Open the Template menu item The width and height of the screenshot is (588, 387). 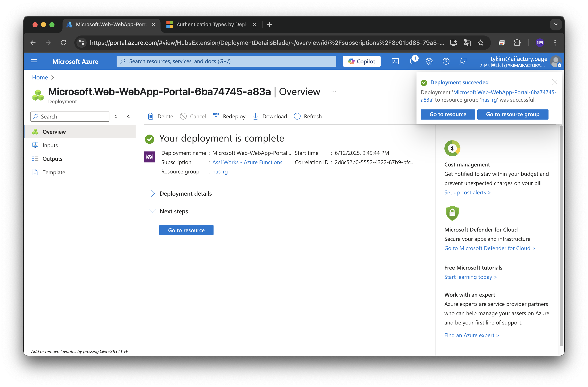pos(54,172)
